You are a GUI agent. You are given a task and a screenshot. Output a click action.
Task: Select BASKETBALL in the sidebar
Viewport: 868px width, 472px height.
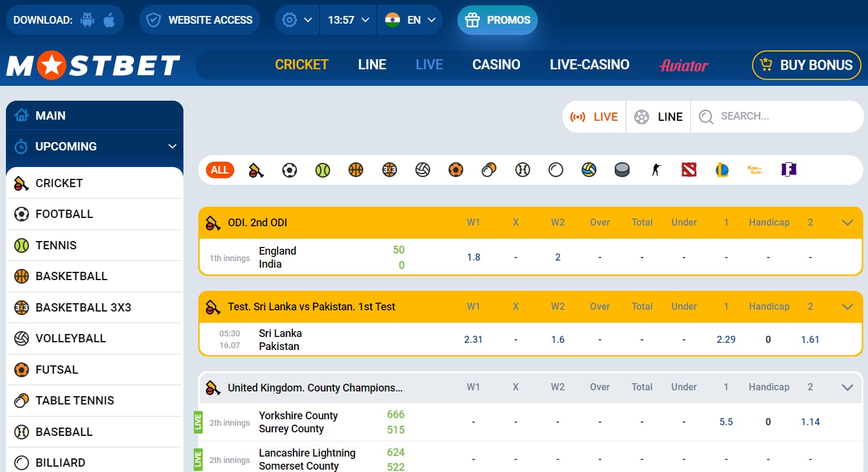[x=95, y=276]
